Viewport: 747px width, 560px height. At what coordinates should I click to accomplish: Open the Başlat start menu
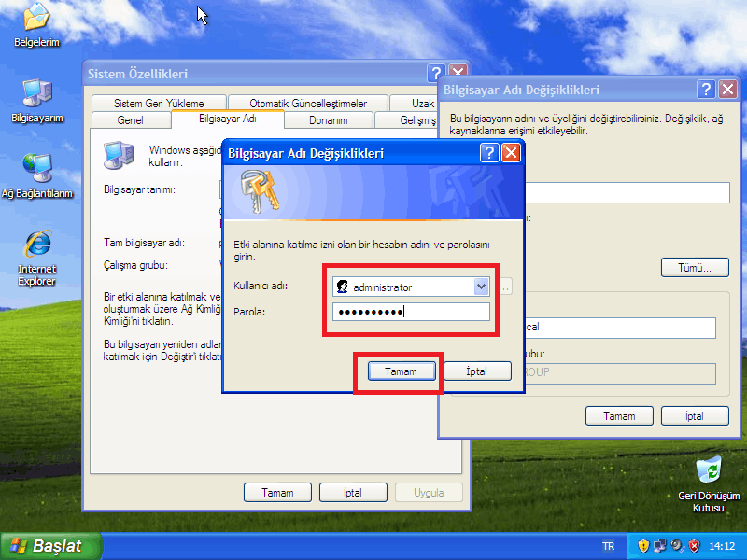click(47, 546)
